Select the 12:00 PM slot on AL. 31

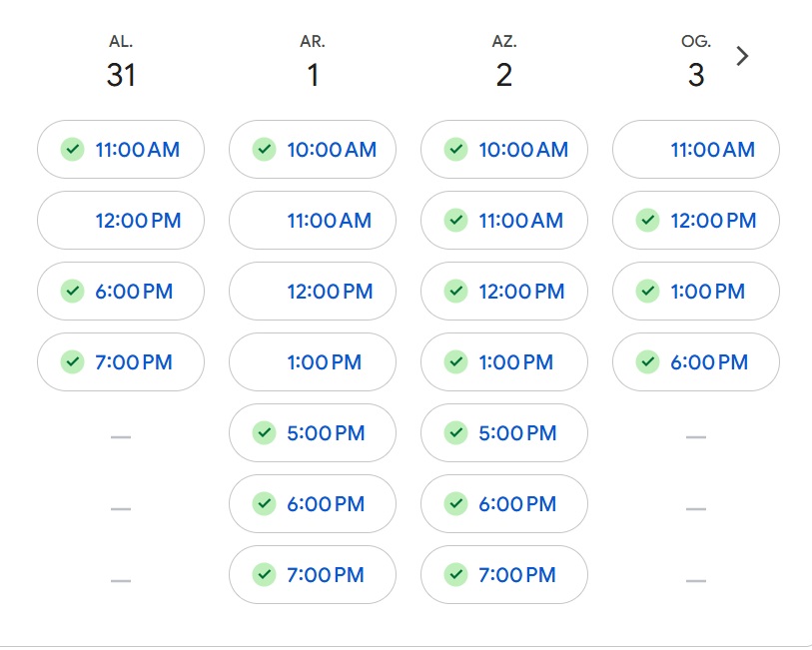[x=121, y=221]
